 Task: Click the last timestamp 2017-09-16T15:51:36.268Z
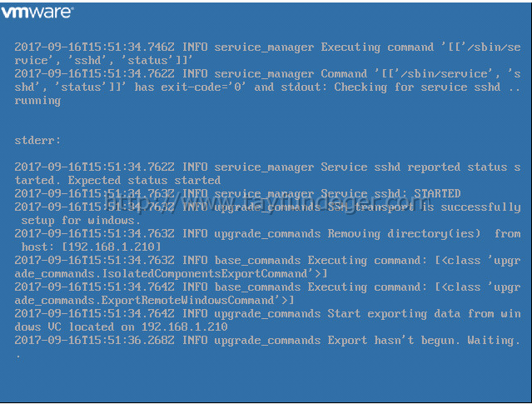click(94, 340)
